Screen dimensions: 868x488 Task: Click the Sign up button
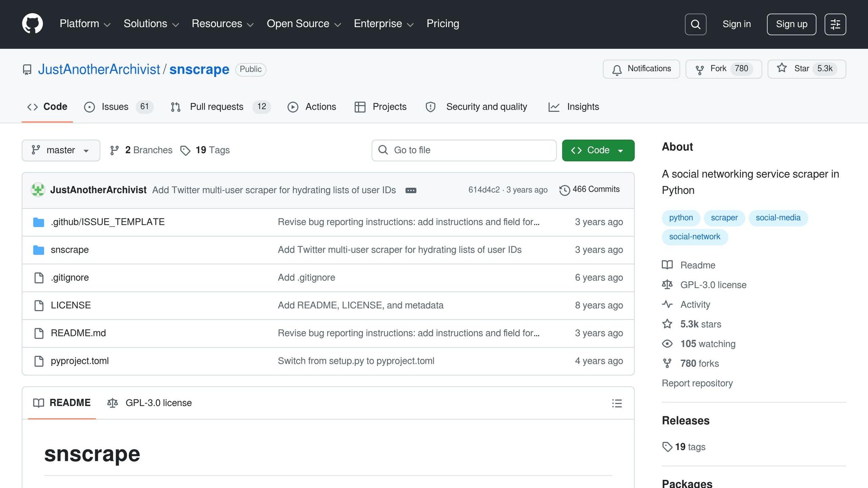click(x=792, y=24)
